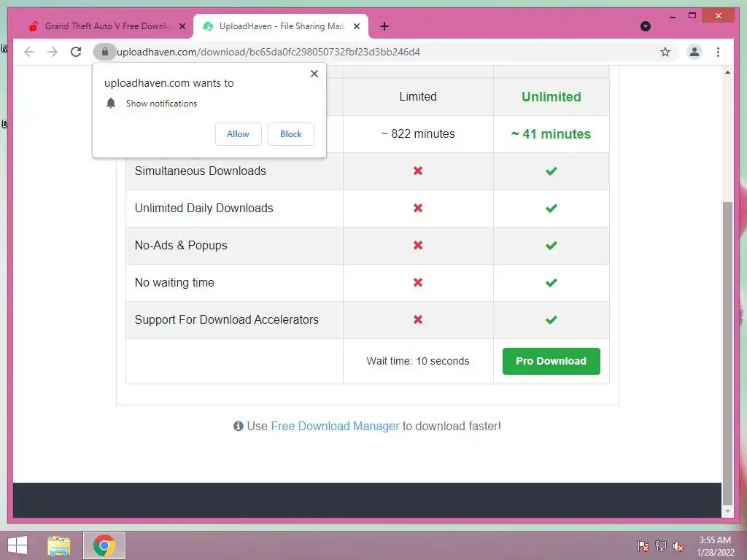The image size is (747, 560).
Task: Click the '~ 822 minutes' cell
Action: tap(418, 134)
